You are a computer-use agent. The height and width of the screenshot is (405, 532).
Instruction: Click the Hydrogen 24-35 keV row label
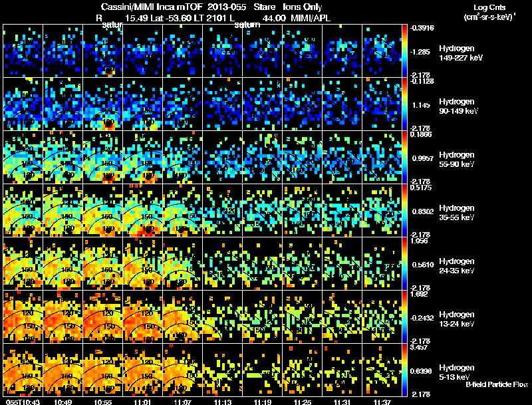point(457,266)
